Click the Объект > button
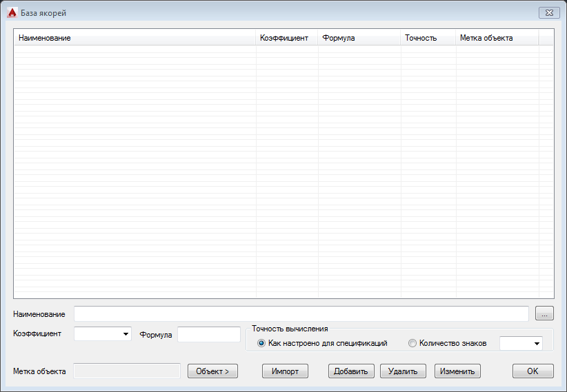This screenshot has height=392, width=567. click(212, 371)
